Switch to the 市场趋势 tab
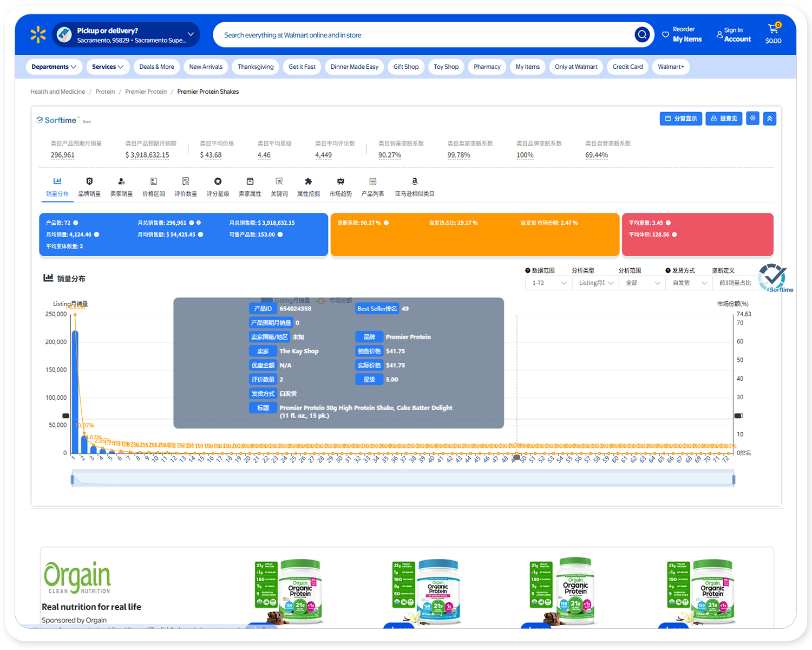The image size is (812, 650). pos(340,186)
